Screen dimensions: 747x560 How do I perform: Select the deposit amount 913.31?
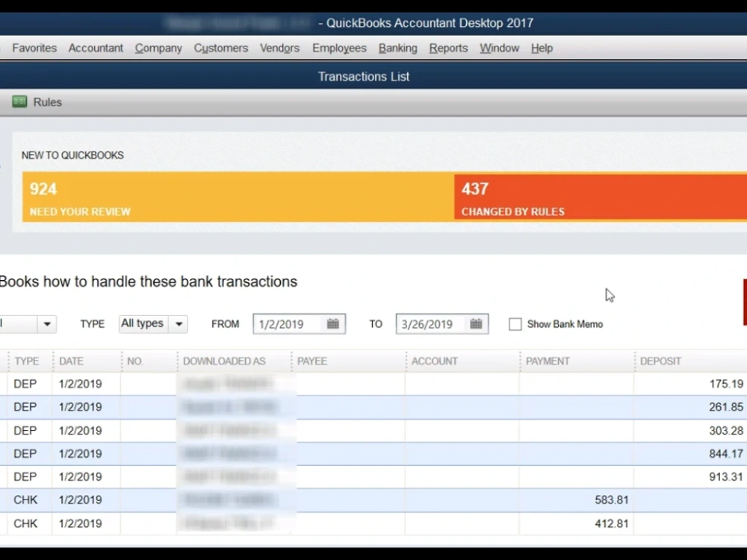coord(726,476)
